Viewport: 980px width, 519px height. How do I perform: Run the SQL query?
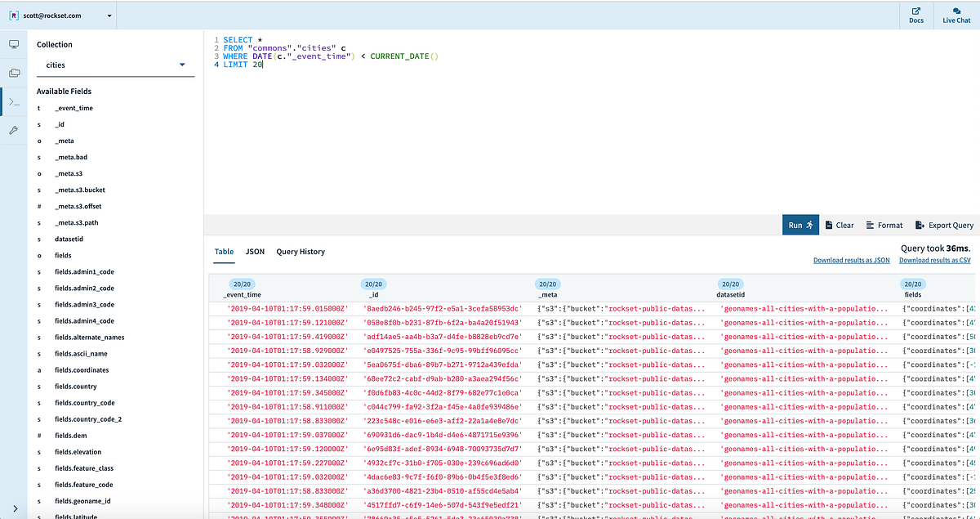pos(800,225)
